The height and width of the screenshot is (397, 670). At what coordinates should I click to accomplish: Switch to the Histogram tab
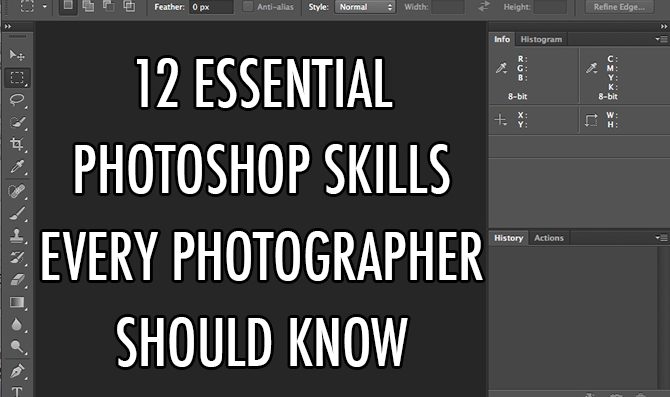click(541, 39)
